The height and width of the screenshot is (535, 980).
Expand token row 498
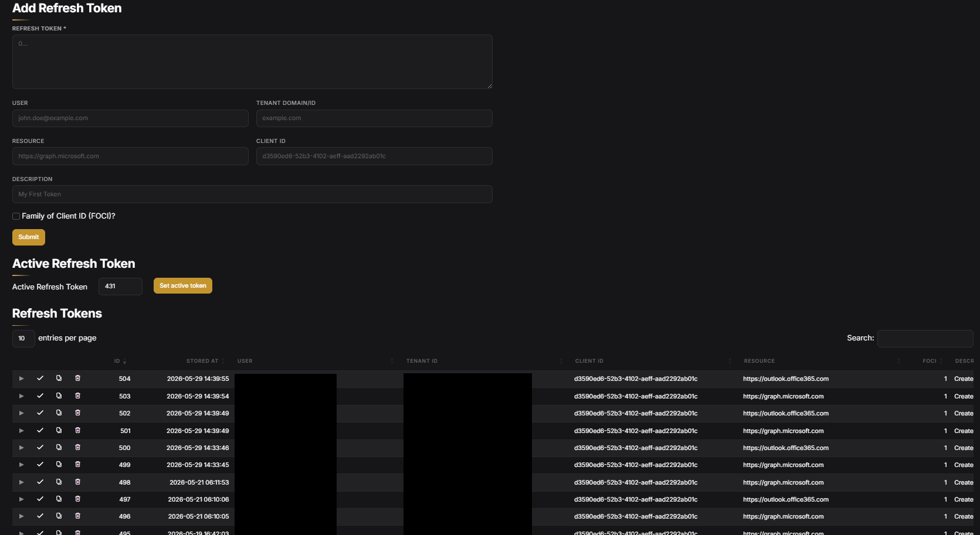pyautogui.click(x=22, y=482)
